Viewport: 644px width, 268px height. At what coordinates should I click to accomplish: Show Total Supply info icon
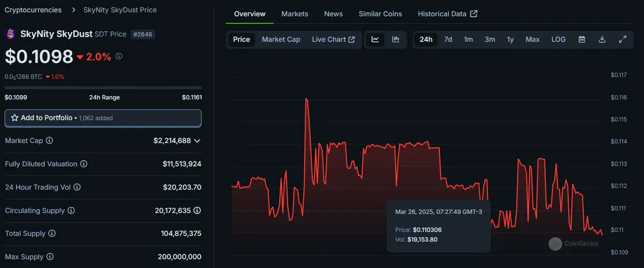(x=51, y=234)
